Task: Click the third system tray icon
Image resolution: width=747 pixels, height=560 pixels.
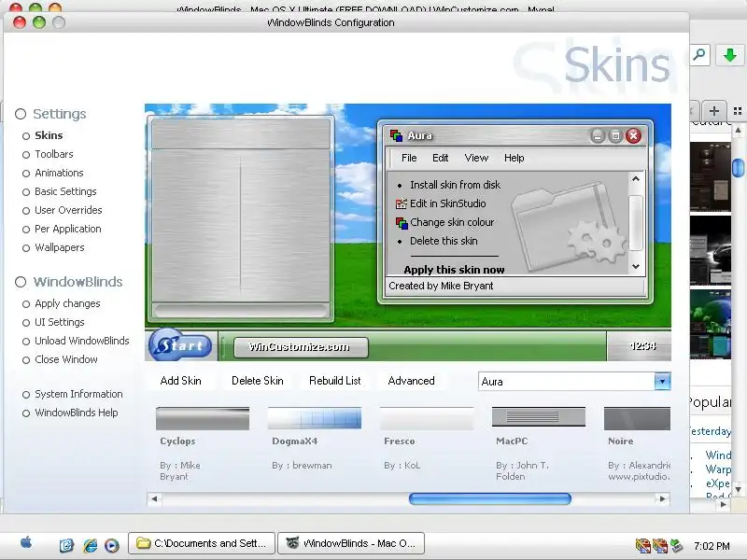Action: coord(676,545)
